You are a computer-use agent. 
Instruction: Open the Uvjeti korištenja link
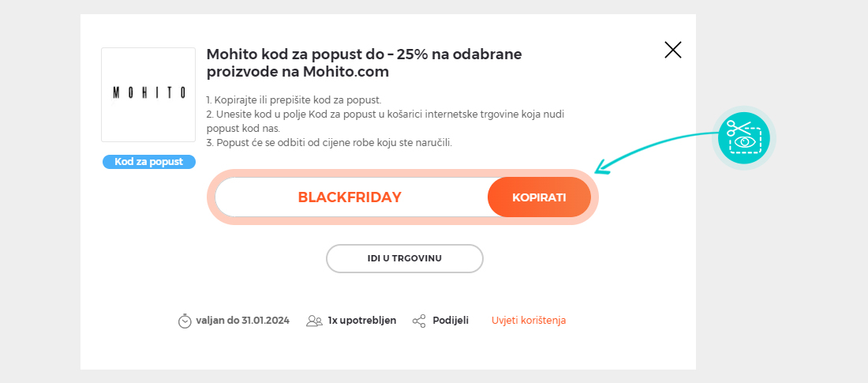[x=529, y=321]
